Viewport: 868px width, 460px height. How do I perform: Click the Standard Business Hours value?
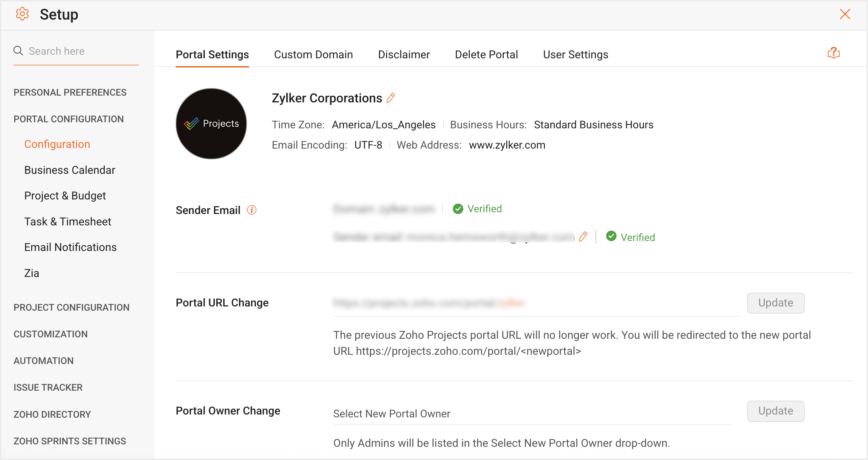click(593, 125)
